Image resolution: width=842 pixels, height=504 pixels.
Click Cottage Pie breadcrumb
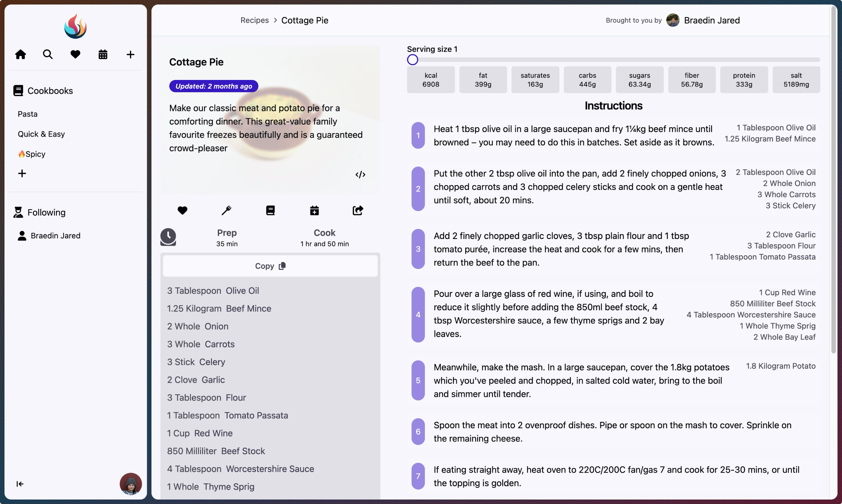tap(305, 20)
